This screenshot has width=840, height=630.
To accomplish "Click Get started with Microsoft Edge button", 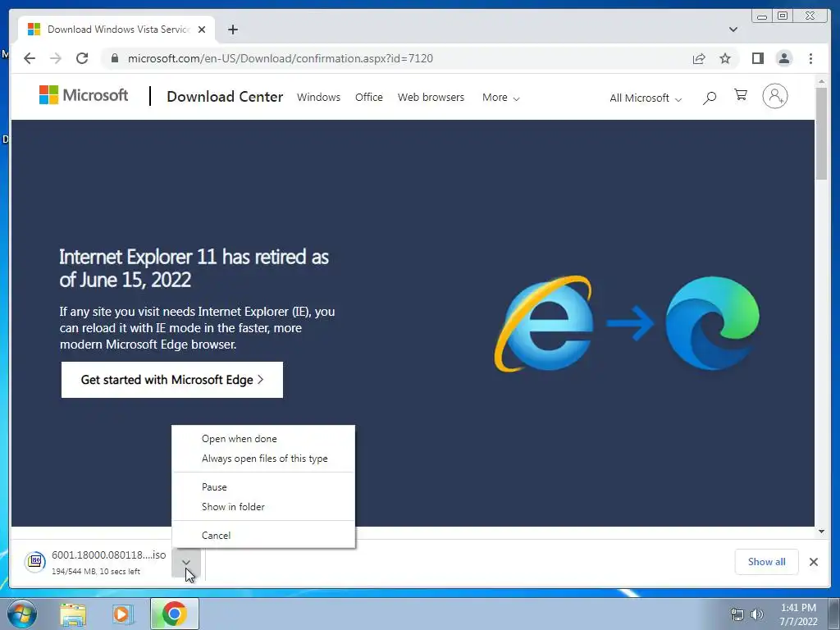I will [x=172, y=380].
